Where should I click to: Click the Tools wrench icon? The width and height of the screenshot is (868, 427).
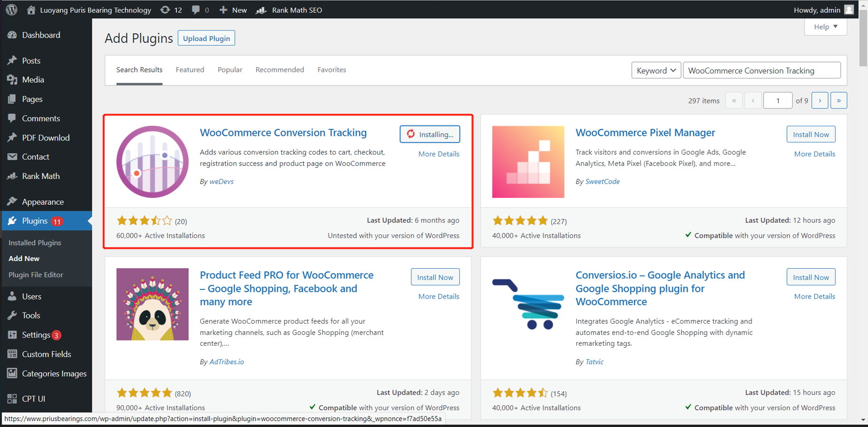tap(12, 316)
